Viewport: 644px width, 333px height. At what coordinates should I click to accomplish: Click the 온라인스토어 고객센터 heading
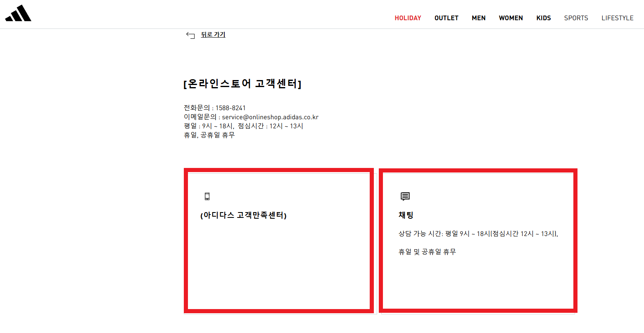coord(242,84)
